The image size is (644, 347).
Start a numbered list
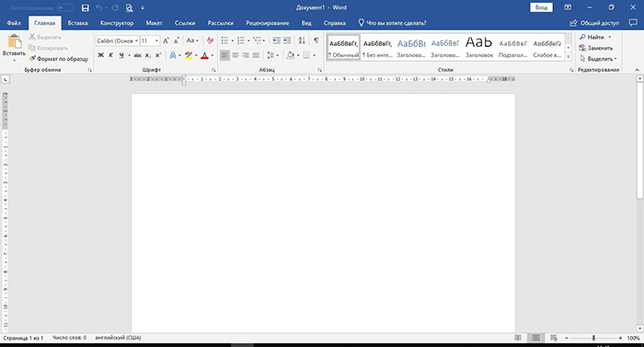click(x=241, y=40)
